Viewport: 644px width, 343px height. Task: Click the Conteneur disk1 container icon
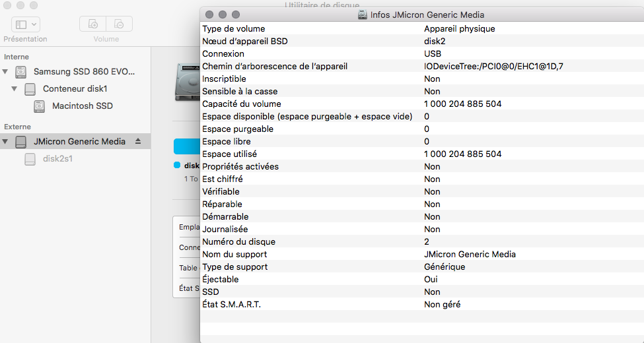pyautogui.click(x=30, y=88)
